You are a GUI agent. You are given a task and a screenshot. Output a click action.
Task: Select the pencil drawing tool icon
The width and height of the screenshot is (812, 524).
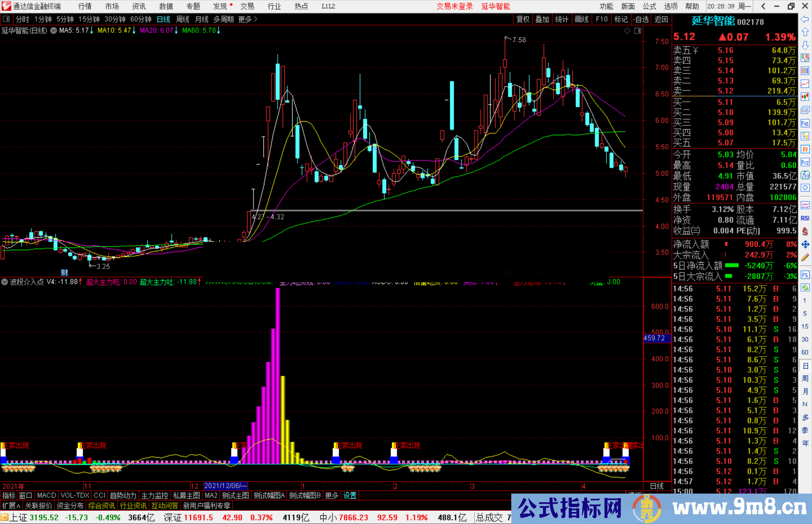[805, 258]
